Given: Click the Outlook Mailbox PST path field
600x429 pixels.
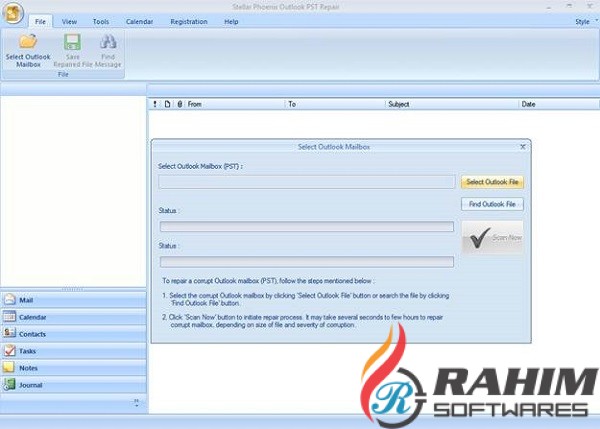Looking at the screenshot, I should click(307, 182).
